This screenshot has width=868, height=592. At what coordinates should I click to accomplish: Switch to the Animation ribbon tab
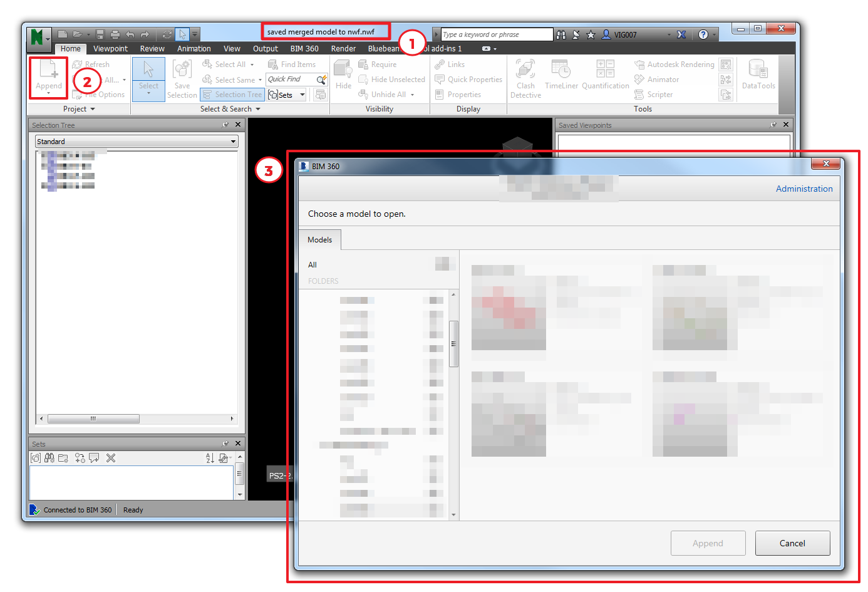194,49
